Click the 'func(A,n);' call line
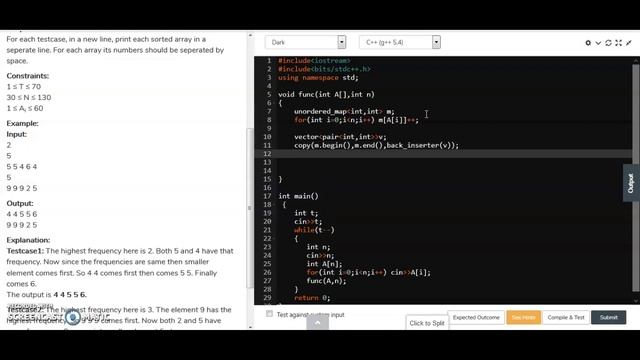The width and height of the screenshot is (640, 360). (x=326, y=281)
